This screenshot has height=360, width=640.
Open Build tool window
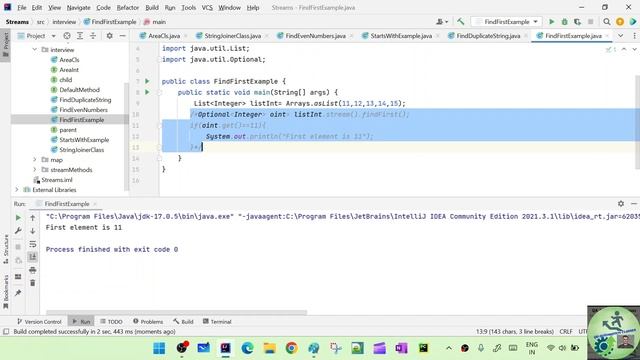click(x=183, y=322)
